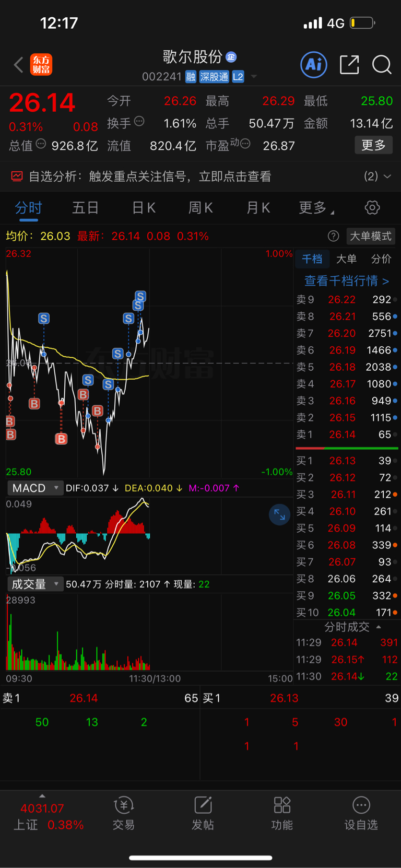Tap the back arrow icon
Screen dimensions: 401x868
(19, 65)
